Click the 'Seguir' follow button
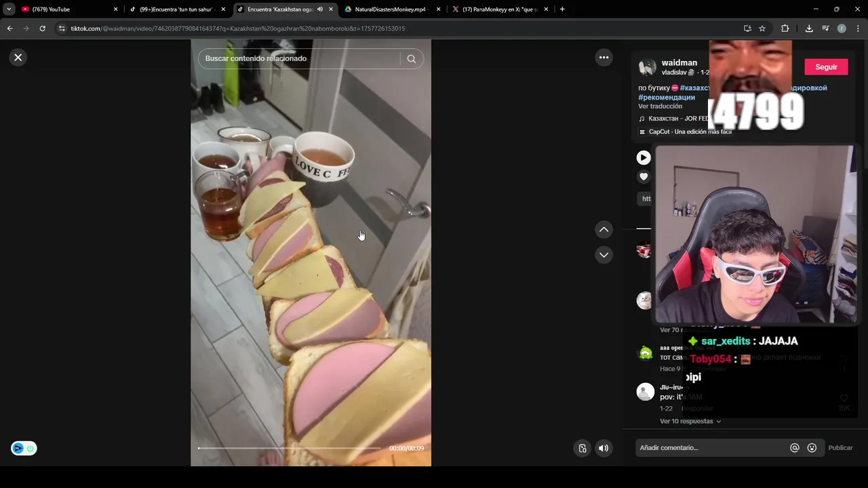Image resolution: width=868 pixels, height=488 pixels. click(x=826, y=67)
